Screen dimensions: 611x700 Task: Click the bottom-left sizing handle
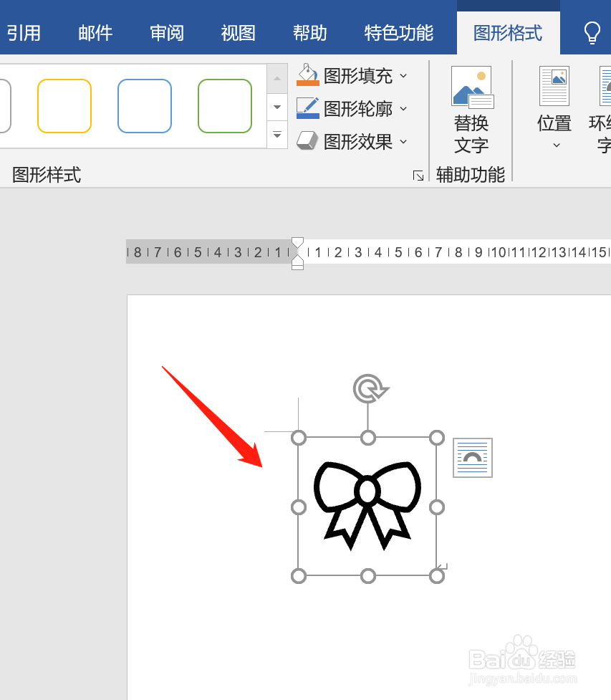coord(299,576)
